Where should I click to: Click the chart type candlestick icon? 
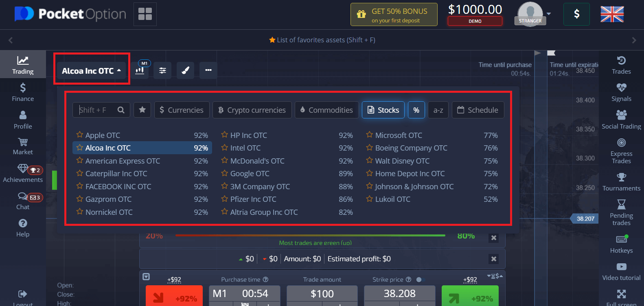click(140, 70)
